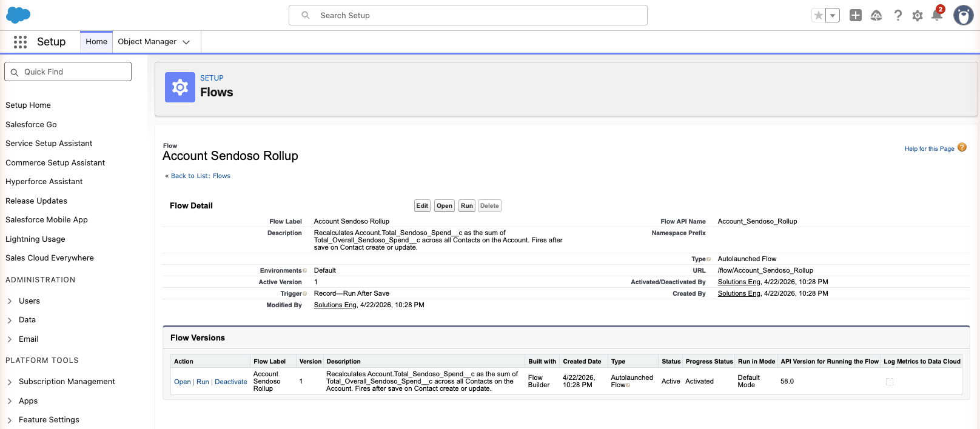Click the Open link in Flow Versions row
Screen dimensions: 980x429
tap(183, 382)
